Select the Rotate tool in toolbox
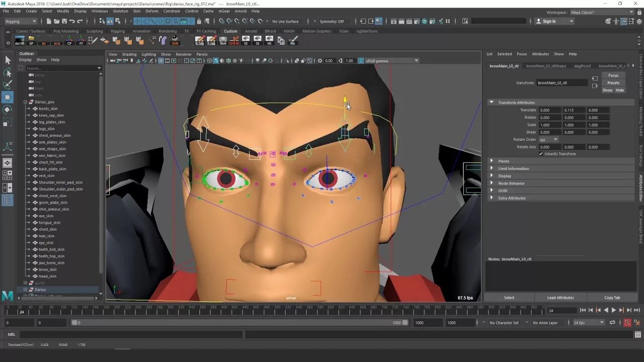Viewport: 644px width, 362px height. tap(8, 109)
